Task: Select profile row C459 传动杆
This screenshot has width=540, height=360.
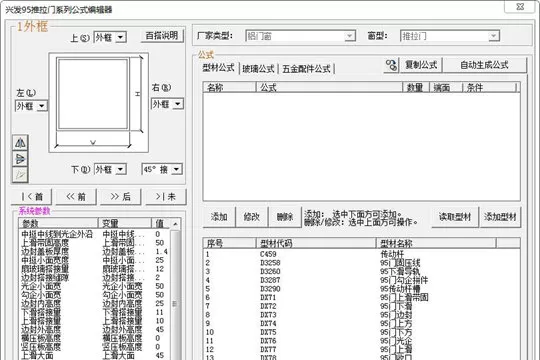Action: 361,254
